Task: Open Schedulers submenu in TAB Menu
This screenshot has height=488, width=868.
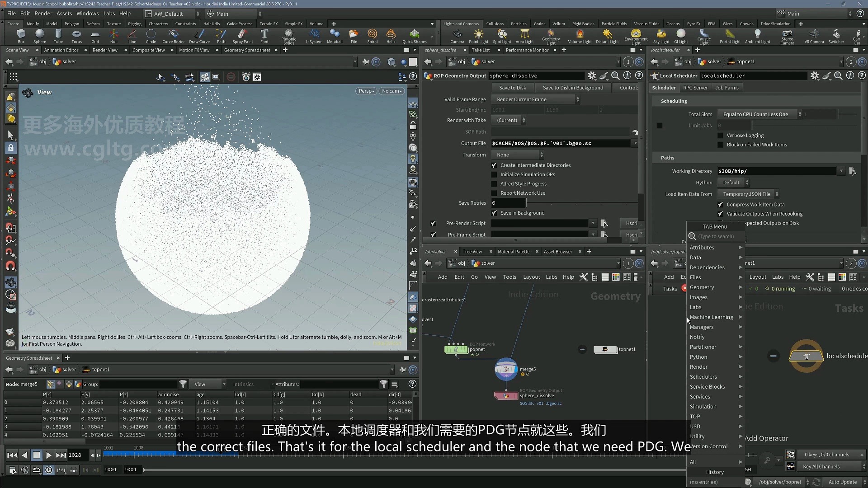Action: (x=715, y=377)
